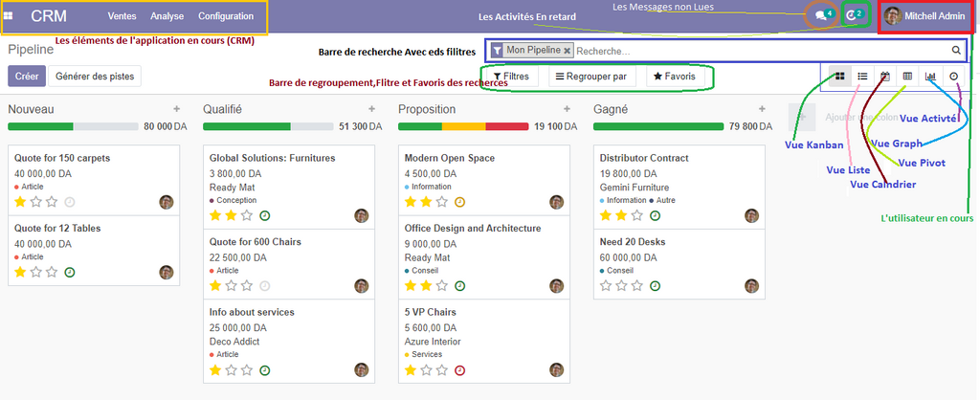Expand the Filtres dropdown
This screenshot has width=980, height=400.
[511, 76]
